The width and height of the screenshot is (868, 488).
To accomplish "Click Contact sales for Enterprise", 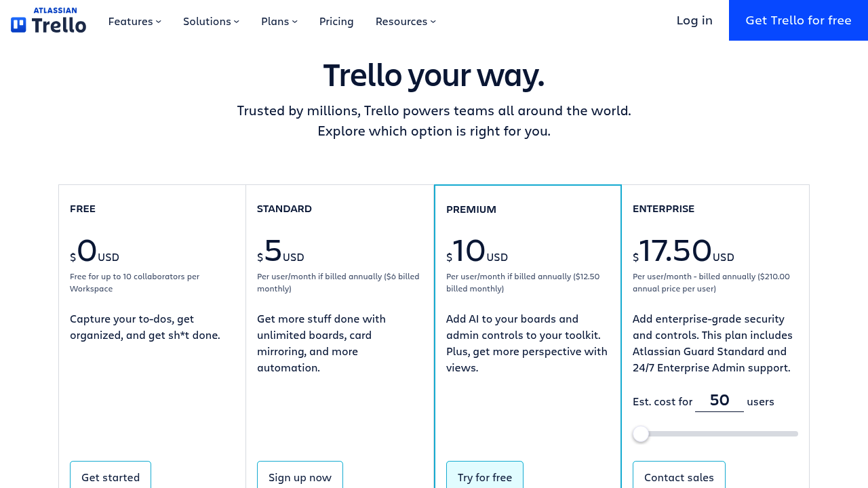I will click(679, 476).
